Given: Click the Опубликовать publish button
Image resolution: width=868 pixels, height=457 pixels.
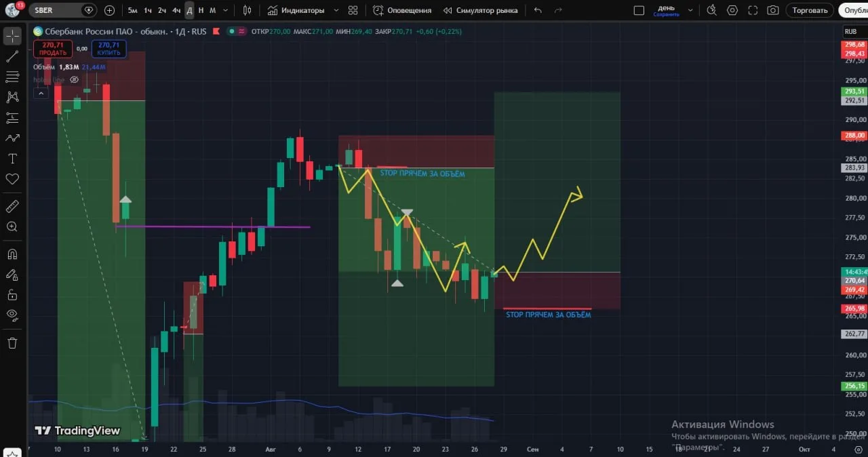Looking at the screenshot, I should tap(854, 10).
